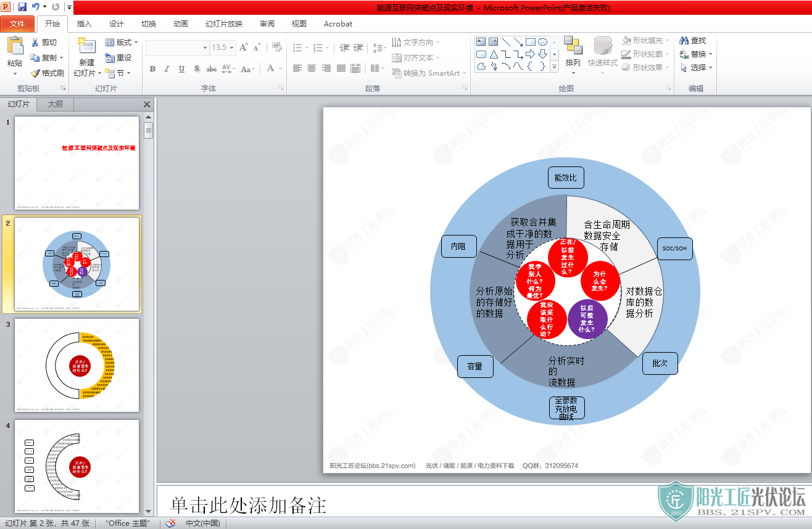Viewport: 812px width, 529px height.
Task: Open the Select (选择) dropdown
Action: (696, 67)
